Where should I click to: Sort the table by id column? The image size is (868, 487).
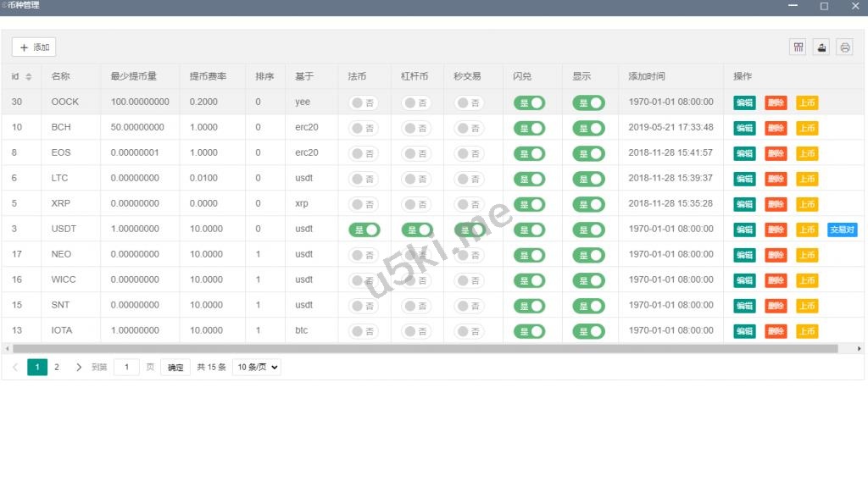point(28,76)
